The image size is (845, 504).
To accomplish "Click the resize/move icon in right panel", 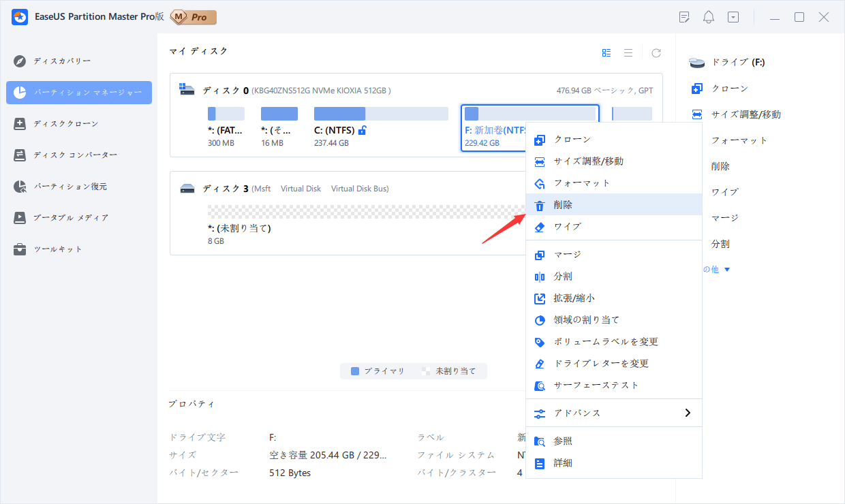I will [x=696, y=114].
